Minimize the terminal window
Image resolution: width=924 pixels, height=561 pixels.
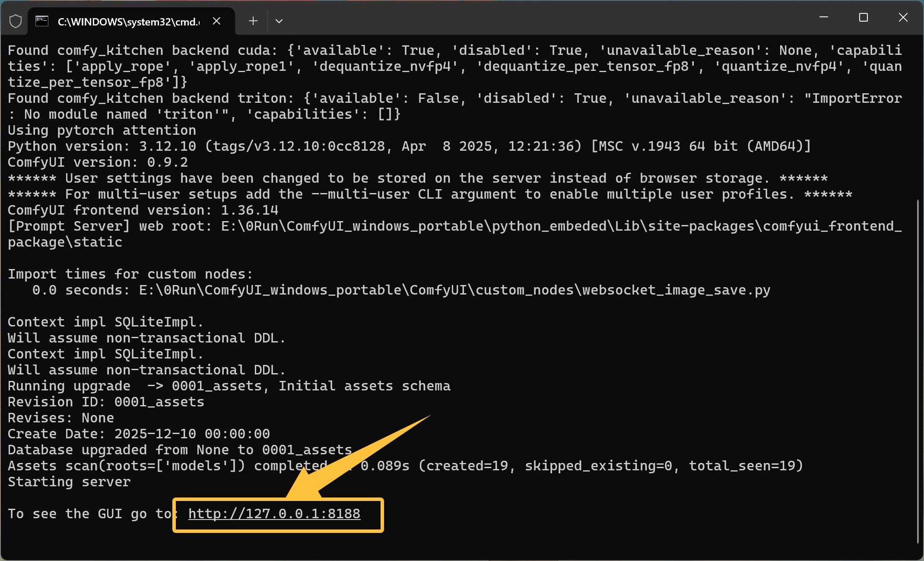click(823, 17)
